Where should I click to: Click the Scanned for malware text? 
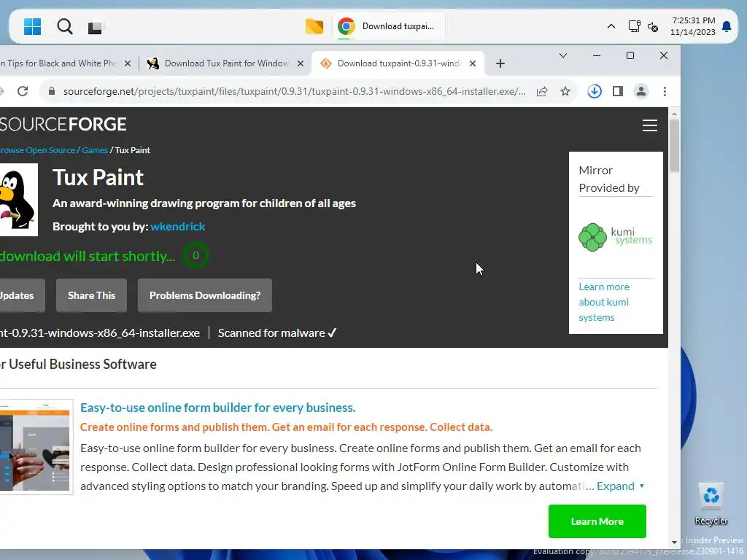coord(277,332)
